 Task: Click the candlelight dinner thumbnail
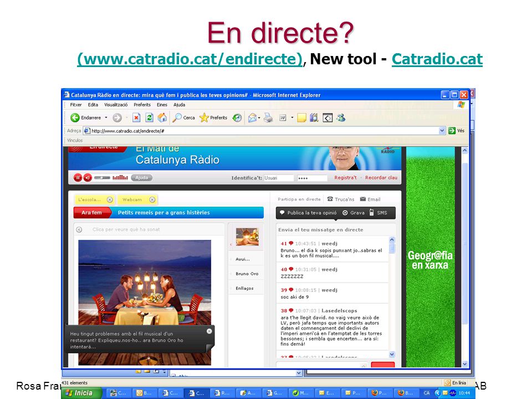click(247, 237)
